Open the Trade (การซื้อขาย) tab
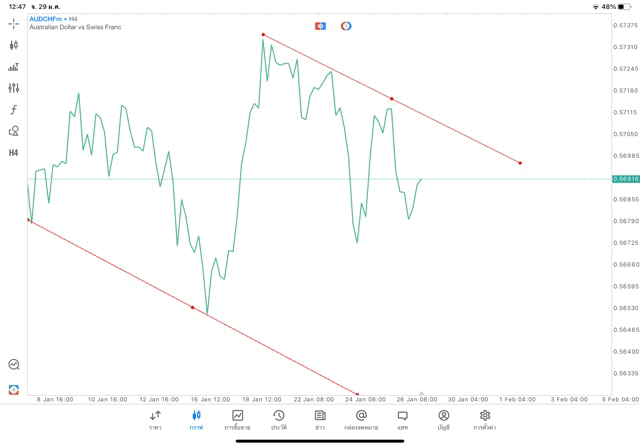 238,419
